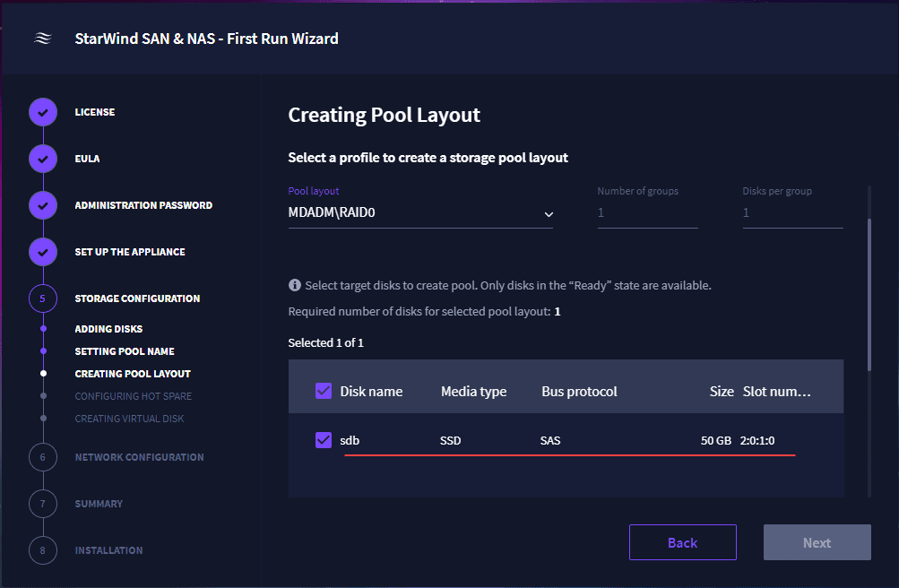Click the step 7 Summary circle
899x588 pixels.
[x=43, y=504]
